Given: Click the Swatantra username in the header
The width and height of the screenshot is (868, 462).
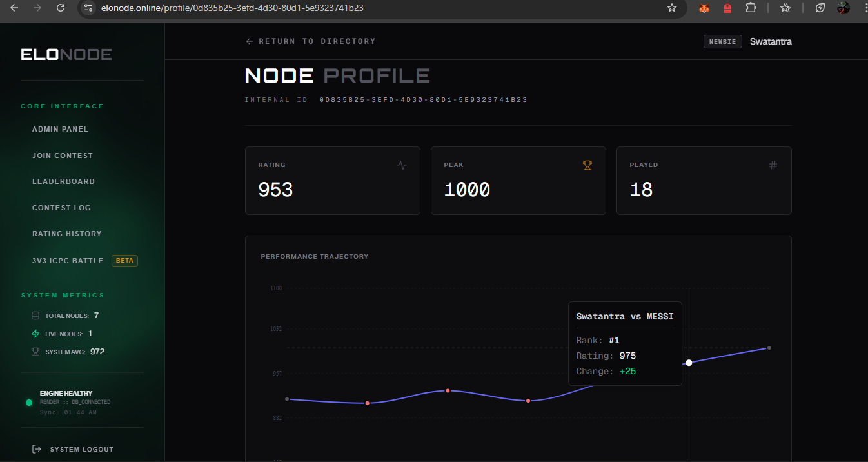Looking at the screenshot, I should [x=771, y=41].
